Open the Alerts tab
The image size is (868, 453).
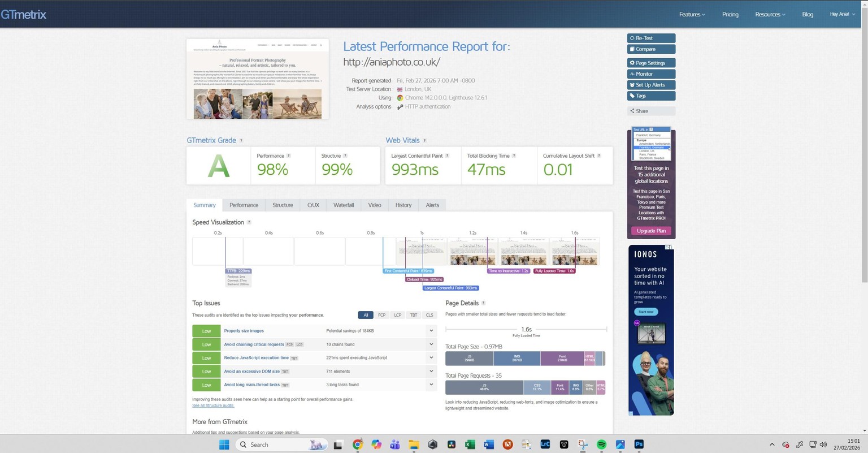[x=432, y=205]
